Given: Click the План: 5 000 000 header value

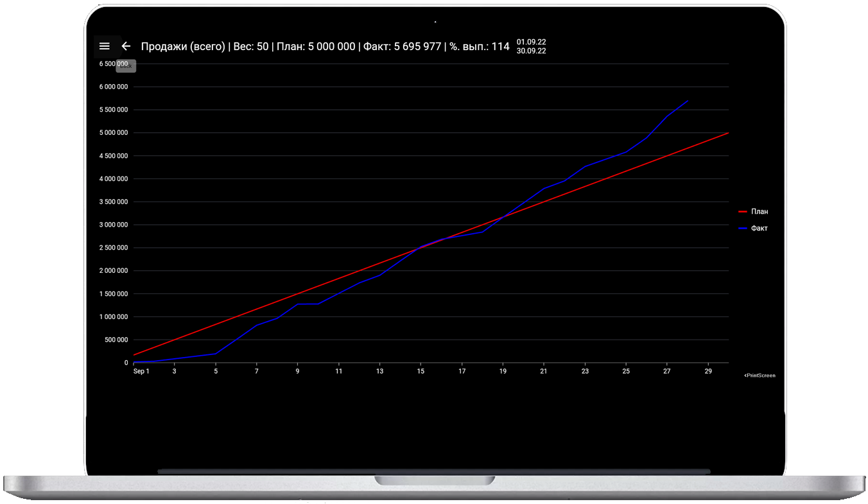Looking at the screenshot, I should (x=316, y=46).
